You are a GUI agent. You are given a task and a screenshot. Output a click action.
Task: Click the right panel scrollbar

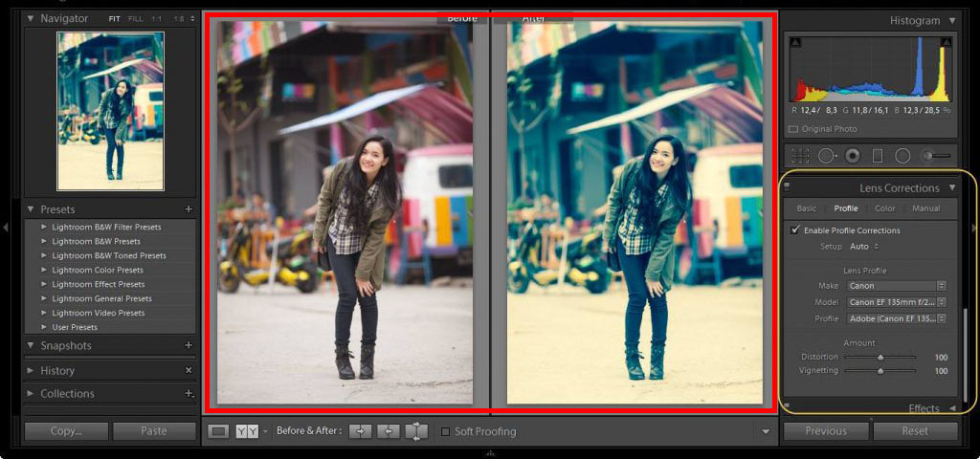coord(965,354)
